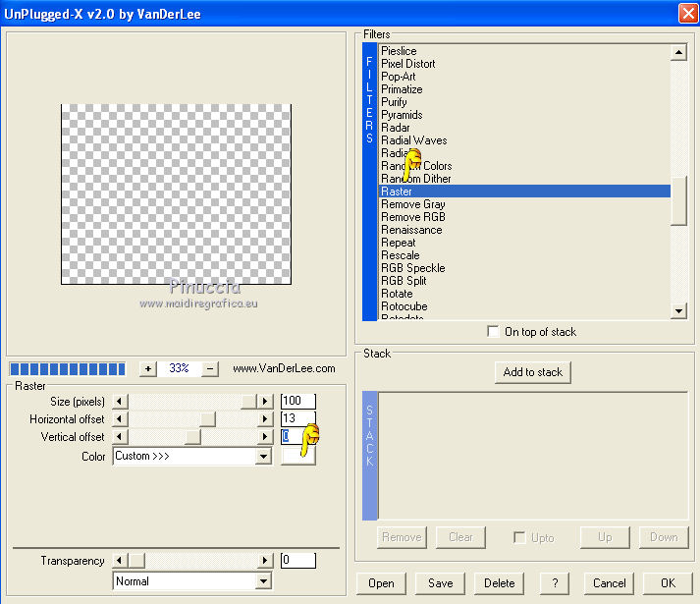The image size is (700, 604).
Task: Click the empty Stack list box
Action: pos(533,456)
